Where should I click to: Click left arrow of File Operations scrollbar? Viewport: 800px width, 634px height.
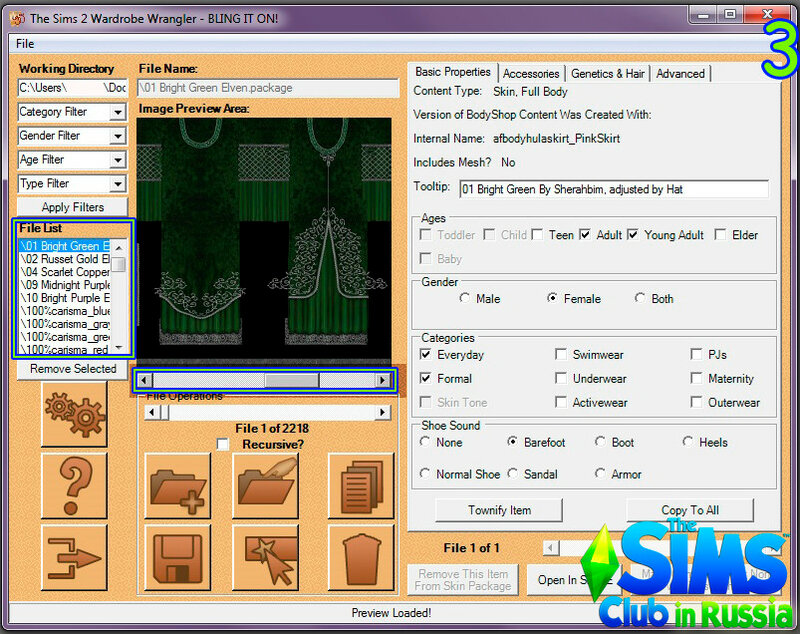pos(152,412)
